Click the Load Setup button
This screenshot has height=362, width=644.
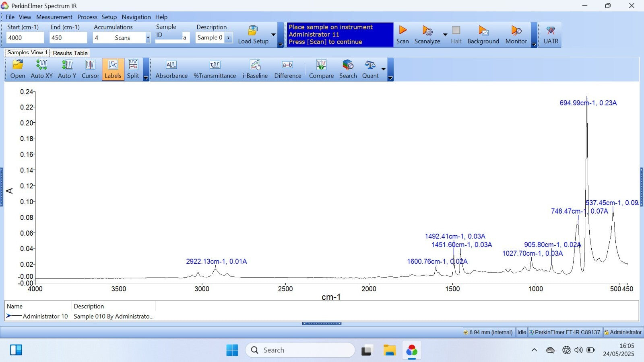[x=253, y=35]
